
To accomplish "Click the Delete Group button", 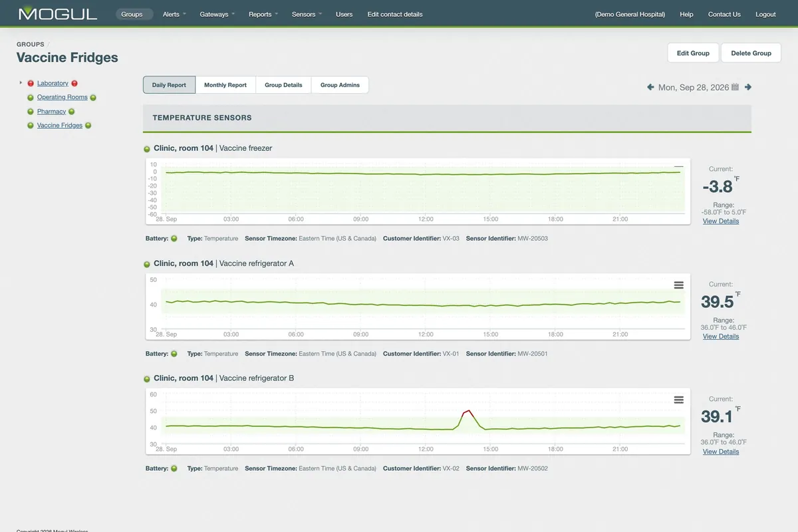I will (x=751, y=53).
